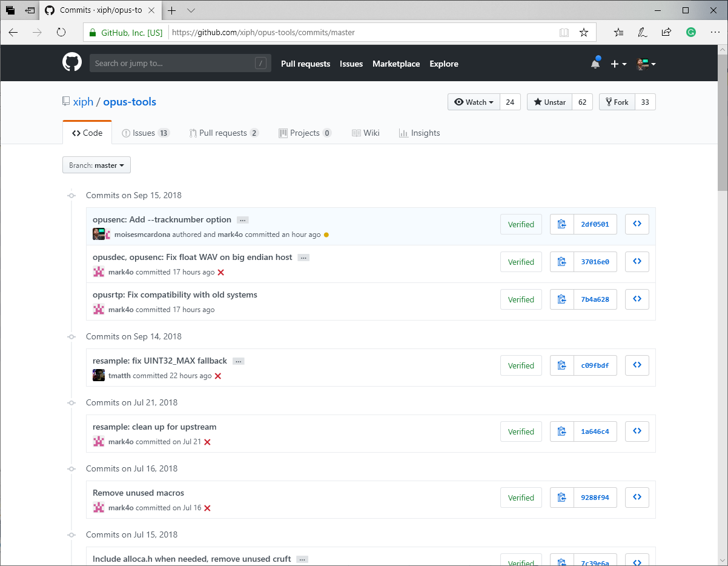
Task: Open the Wiki tab
Action: (366, 133)
